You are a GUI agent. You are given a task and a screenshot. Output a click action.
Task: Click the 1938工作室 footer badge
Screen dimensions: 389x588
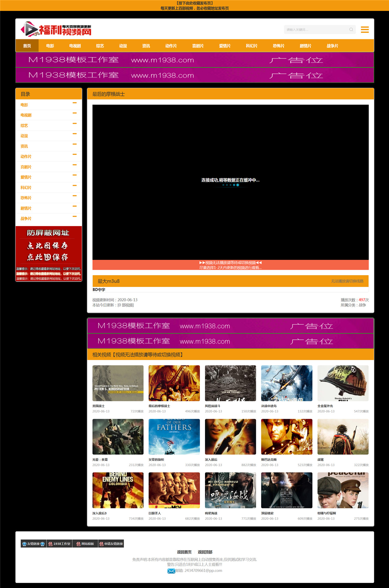click(59, 544)
